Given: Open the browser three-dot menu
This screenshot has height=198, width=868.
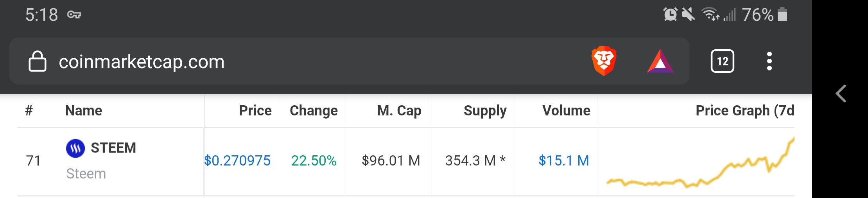Looking at the screenshot, I should click(769, 61).
